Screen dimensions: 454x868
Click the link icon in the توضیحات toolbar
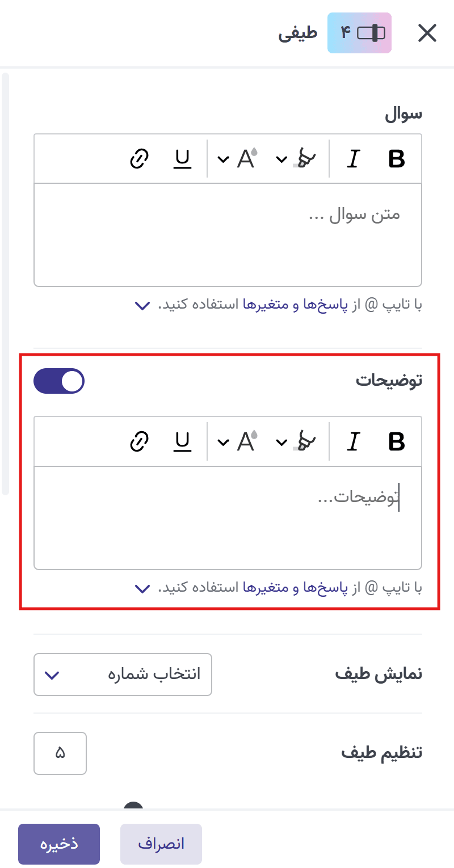click(x=139, y=441)
